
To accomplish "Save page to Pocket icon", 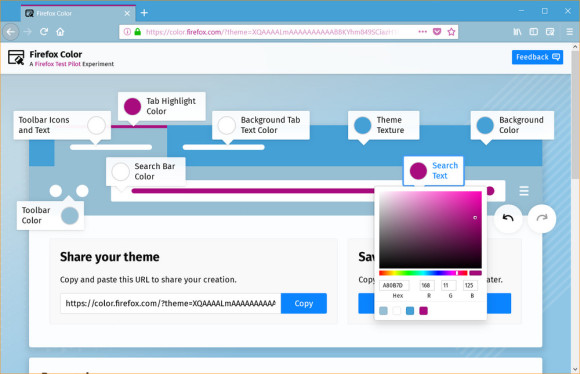I will tap(437, 32).
